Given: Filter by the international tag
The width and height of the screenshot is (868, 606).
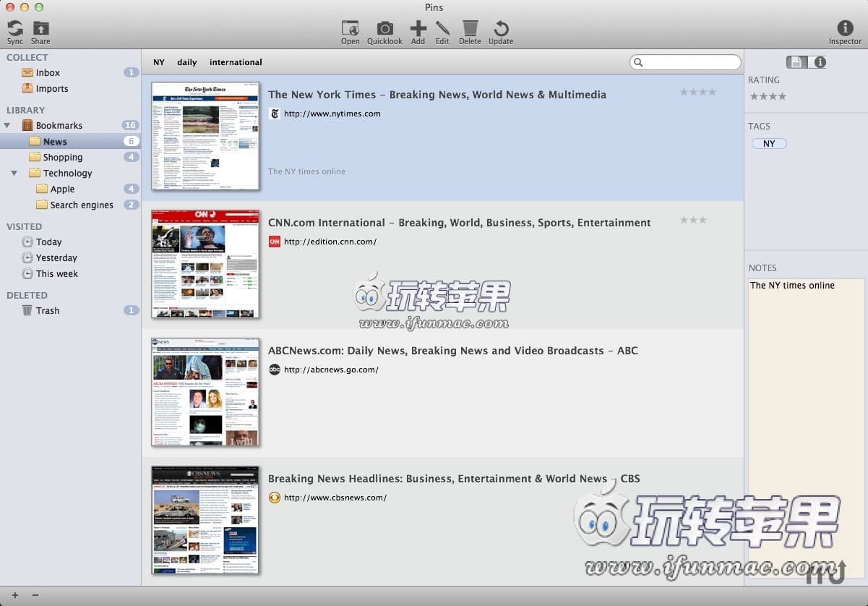Looking at the screenshot, I should point(236,62).
